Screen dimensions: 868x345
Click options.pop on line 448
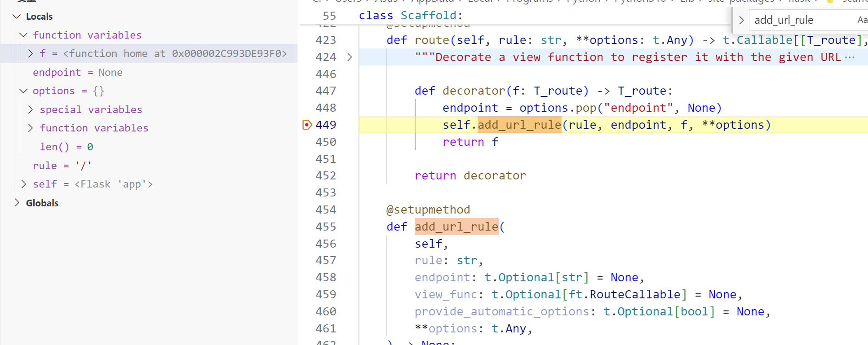(x=558, y=108)
